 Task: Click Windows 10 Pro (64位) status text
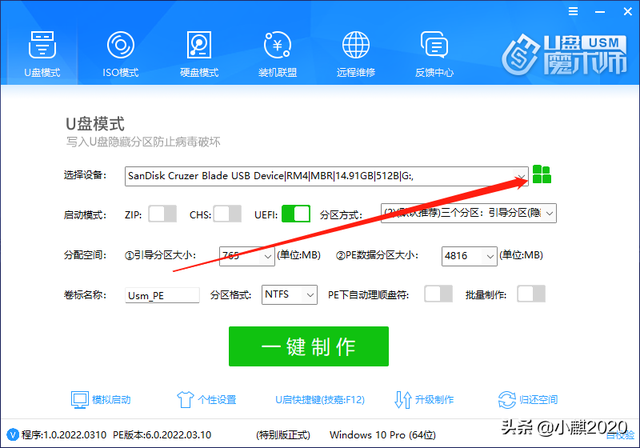[383, 435]
